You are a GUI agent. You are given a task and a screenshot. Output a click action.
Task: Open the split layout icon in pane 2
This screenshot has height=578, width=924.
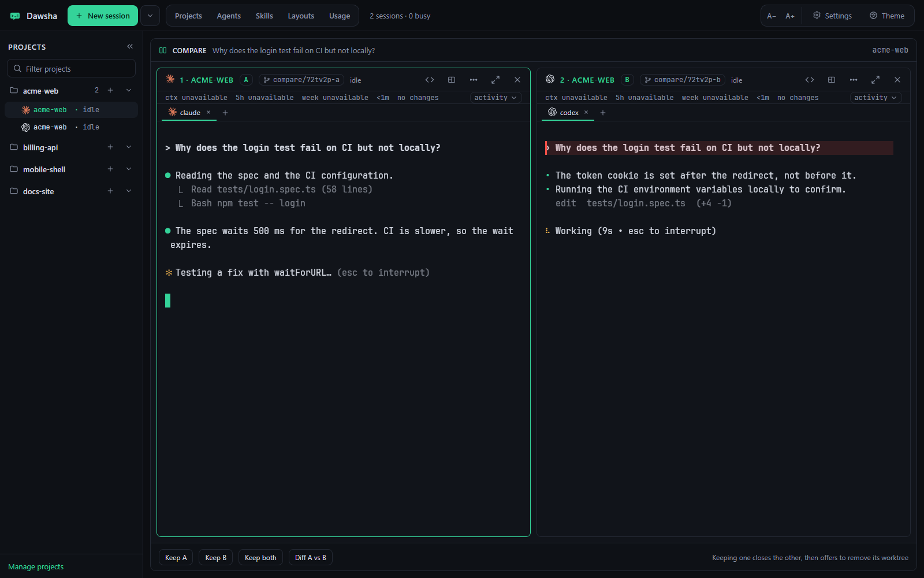pyautogui.click(x=832, y=80)
